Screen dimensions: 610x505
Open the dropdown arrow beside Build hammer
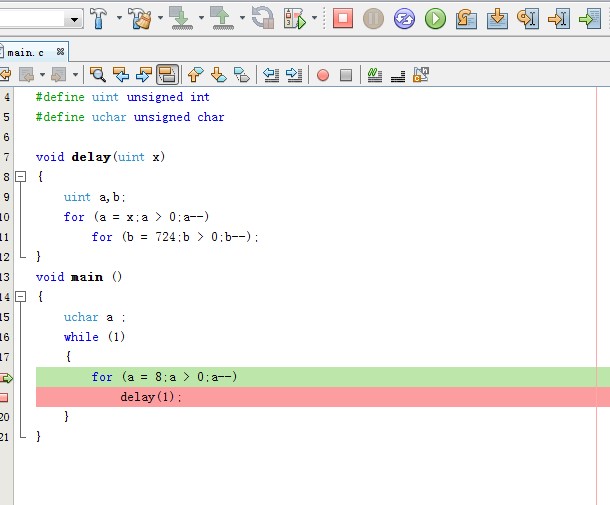(119, 18)
